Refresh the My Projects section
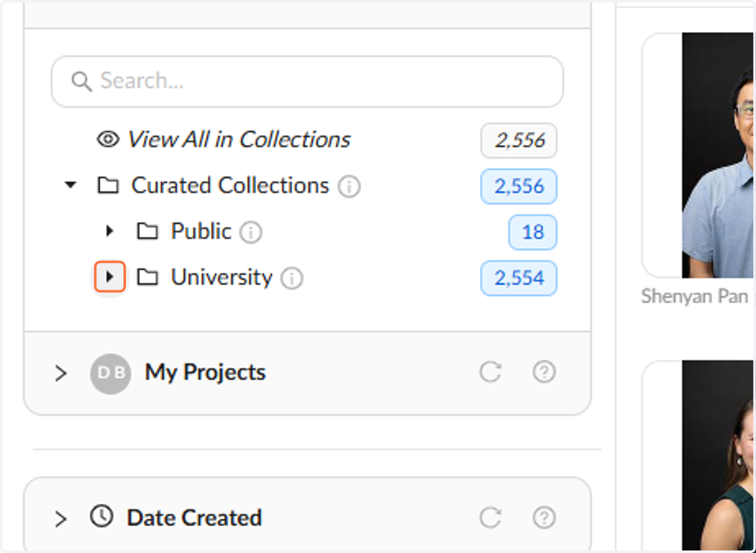 pos(490,372)
